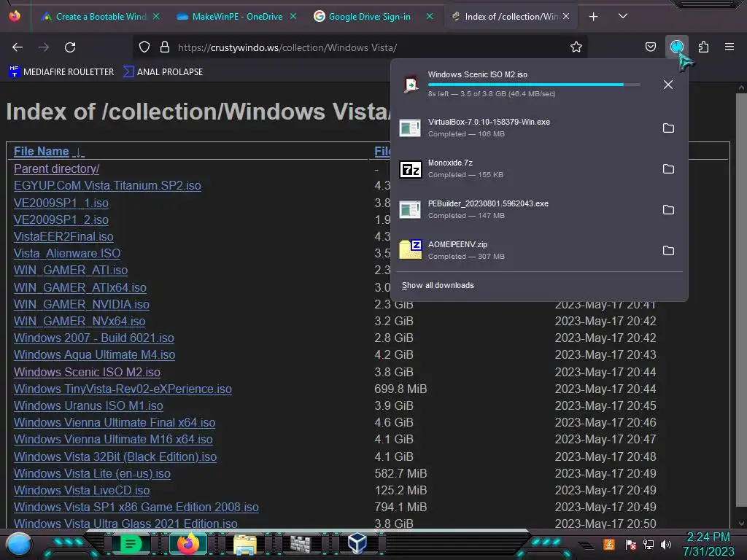The image size is (747, 560).
Task: Go back to the previous page
Action: [x=18, y=47]
